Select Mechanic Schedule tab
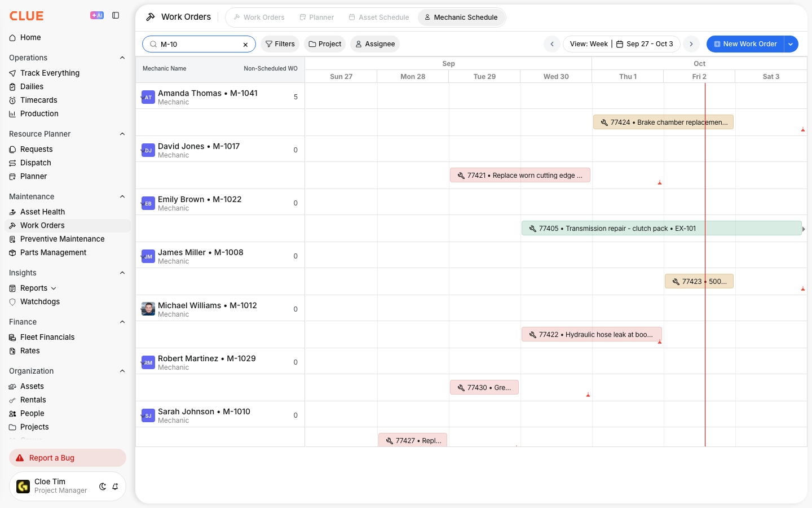The width and height of the screenshot is (812, 508). coord(461,17)
